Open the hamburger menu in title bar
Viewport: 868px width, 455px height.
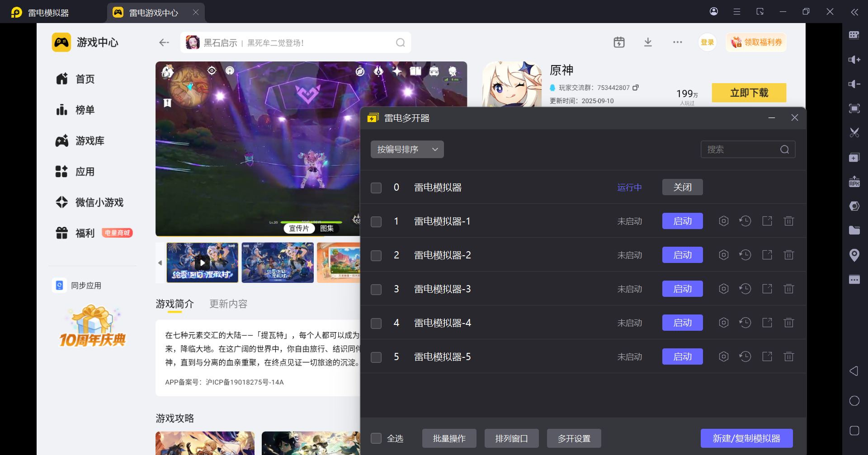[x=737, y=12]
